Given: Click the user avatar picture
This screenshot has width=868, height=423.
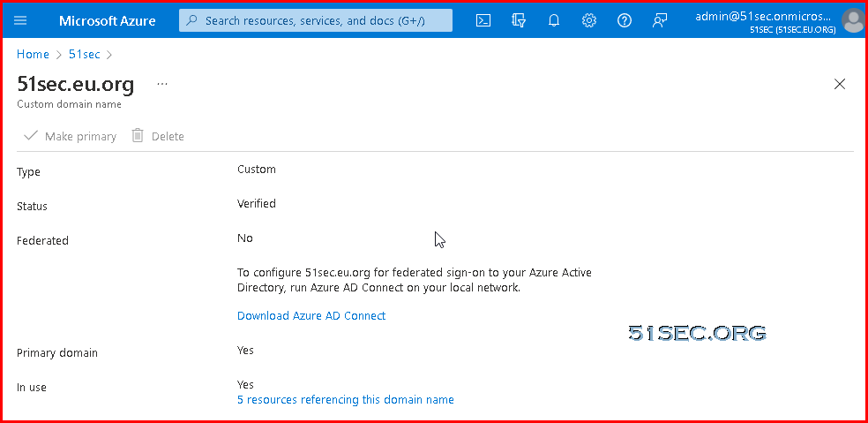Looking at the screenshot, I should point(852,21).
